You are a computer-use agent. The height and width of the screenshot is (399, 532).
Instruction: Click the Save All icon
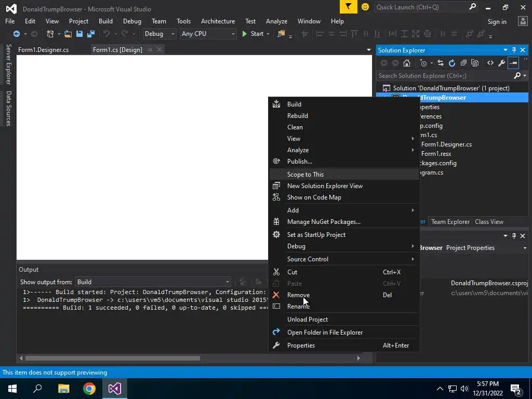click(x=90, y=34)
